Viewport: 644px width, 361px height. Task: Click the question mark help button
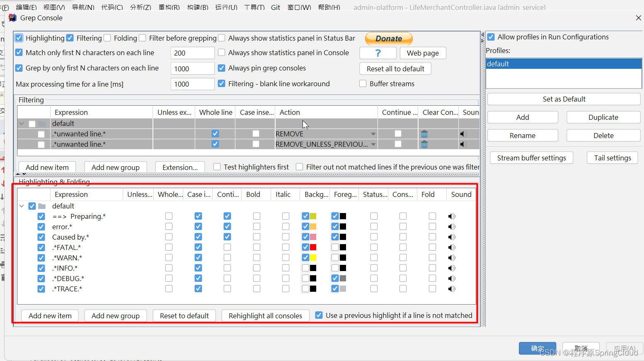point(378,53)
